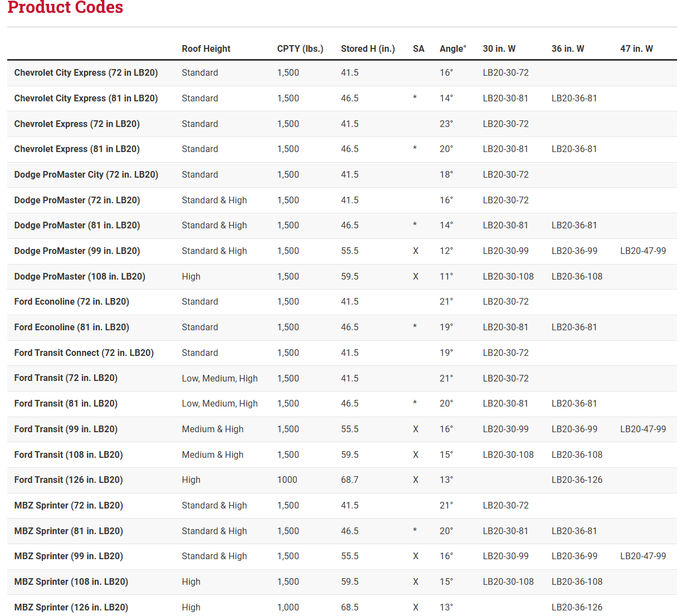Select the SA column header

419,49
